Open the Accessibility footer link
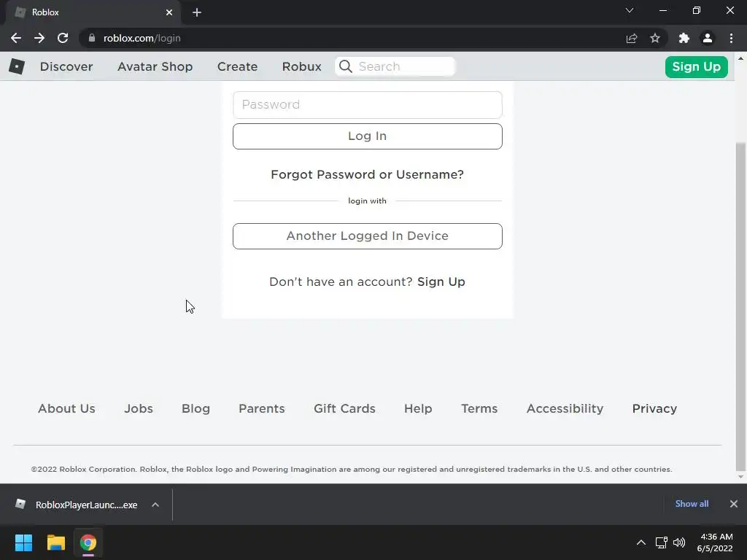The image size is (747, 560). click(565, 408)
